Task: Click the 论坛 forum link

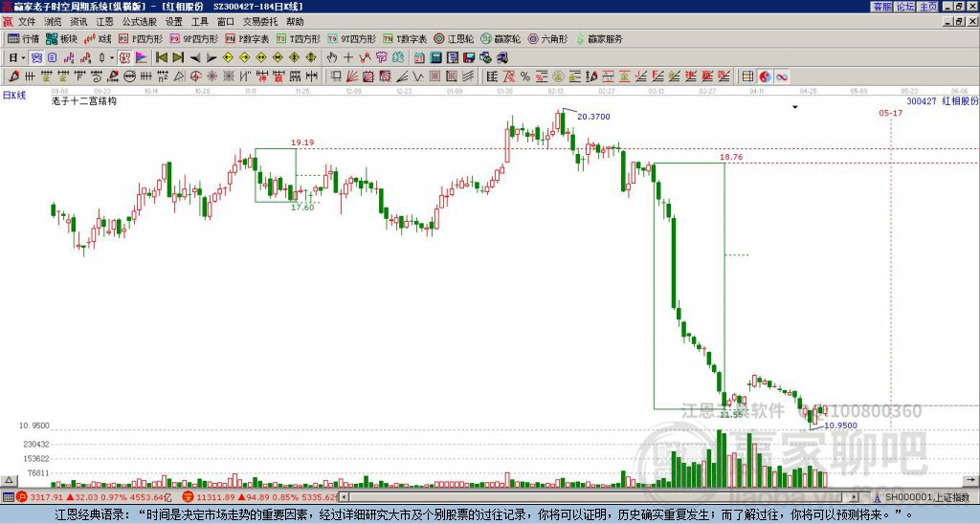Action: [x=905, y=7]
